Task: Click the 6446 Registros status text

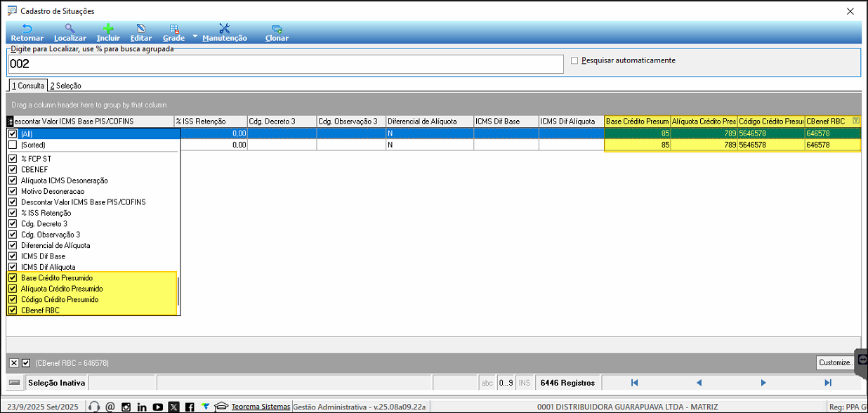Action: click(x=567, y=383)
